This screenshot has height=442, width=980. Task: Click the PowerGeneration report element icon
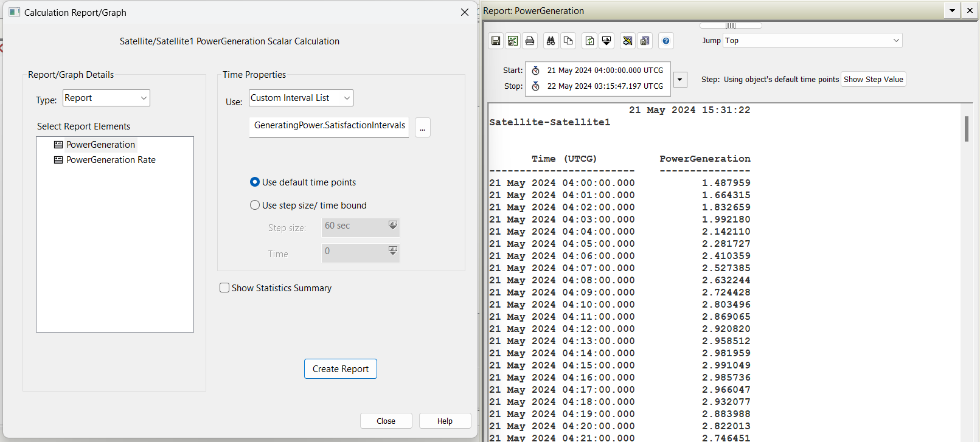click(x=58, y=145)
